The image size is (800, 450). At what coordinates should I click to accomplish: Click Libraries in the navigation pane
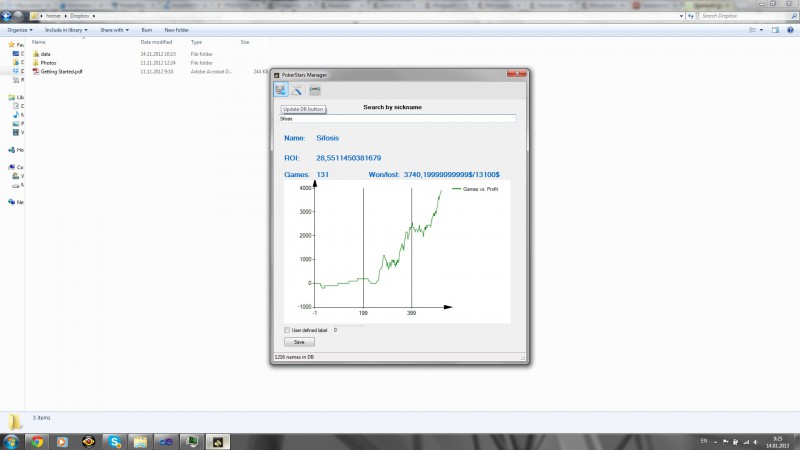pyautogui.click(x=16, y=97)
